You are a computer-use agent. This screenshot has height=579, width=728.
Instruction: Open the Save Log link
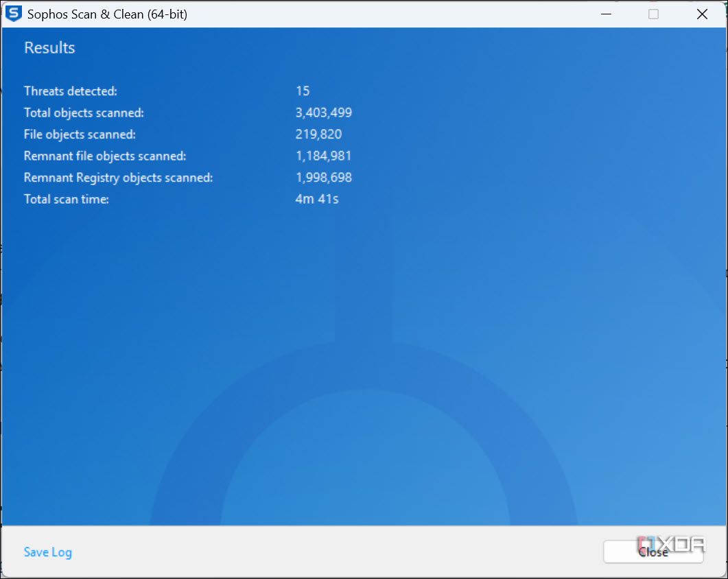(x=48, y=552)
